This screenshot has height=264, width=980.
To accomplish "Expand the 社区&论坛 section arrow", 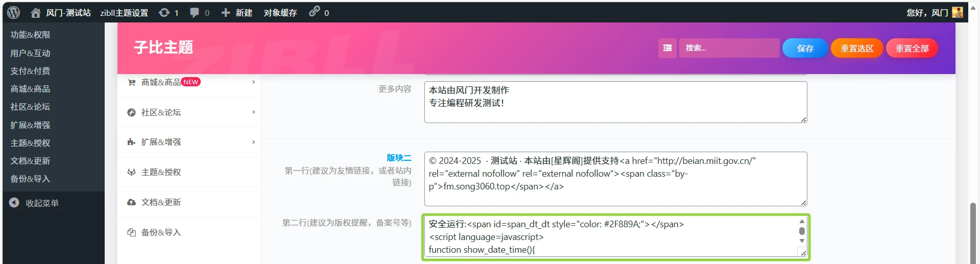I will (253, 112).
